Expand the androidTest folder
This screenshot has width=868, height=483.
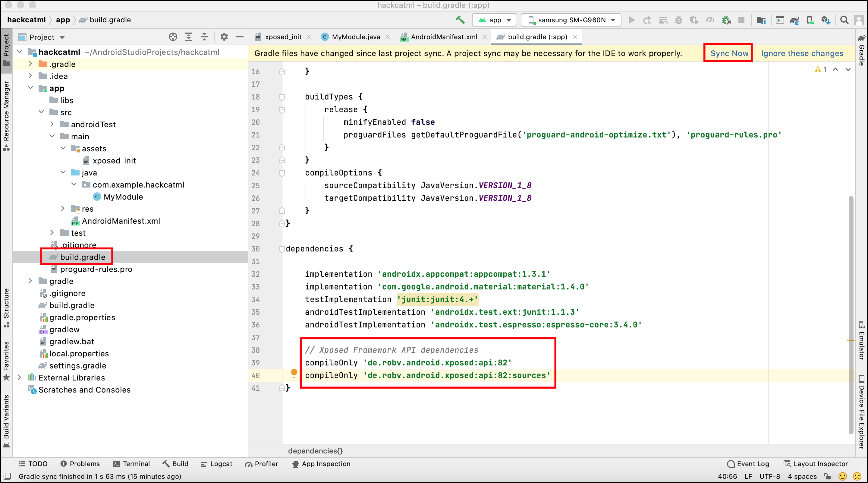[x=52, y=124]
